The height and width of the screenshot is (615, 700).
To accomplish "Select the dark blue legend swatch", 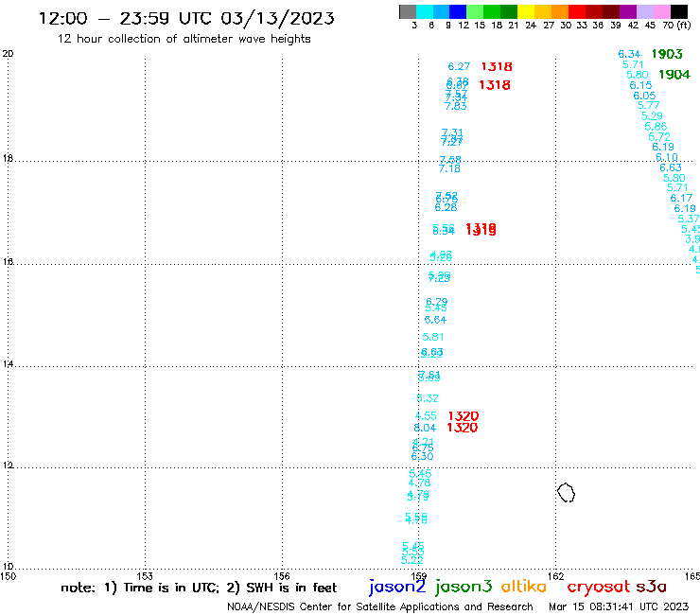I will click(x=458, y=11).
